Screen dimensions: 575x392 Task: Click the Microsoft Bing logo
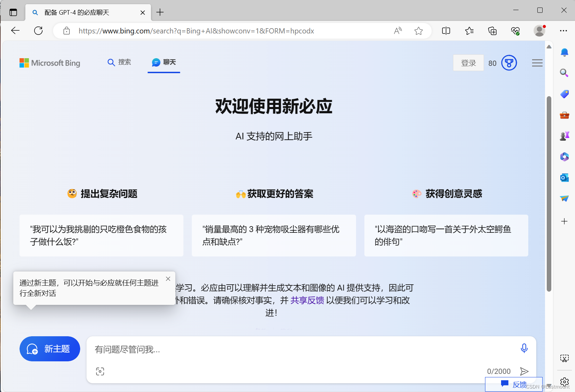(50, 63)
